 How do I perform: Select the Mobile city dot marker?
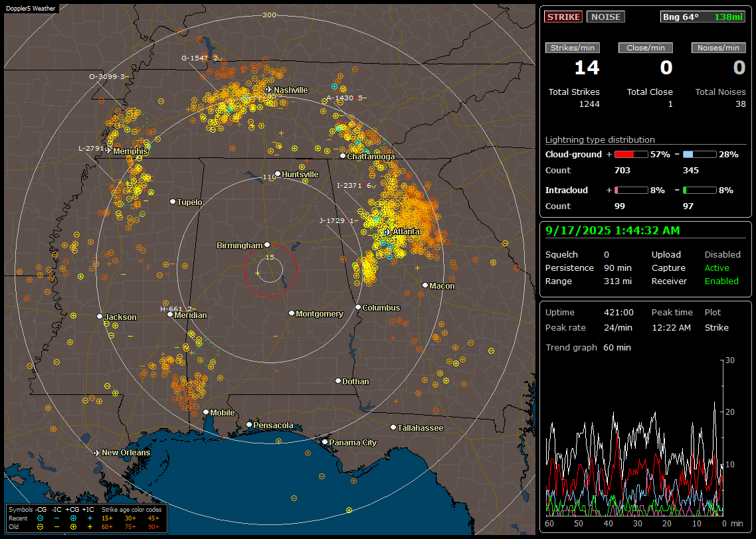pyautogui.click(x=206, y=412)
